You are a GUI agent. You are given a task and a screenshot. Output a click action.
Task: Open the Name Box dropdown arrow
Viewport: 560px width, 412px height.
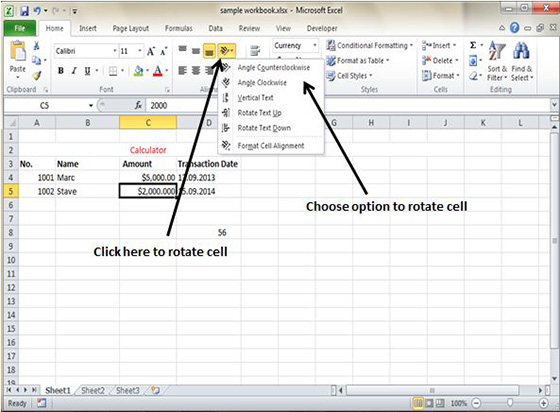(x=91, y=105)
